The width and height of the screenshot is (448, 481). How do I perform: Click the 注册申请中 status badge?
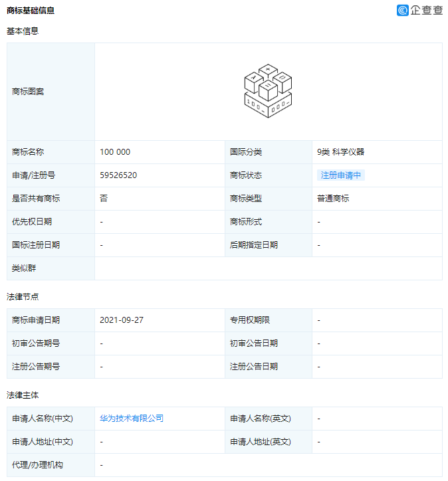tap(341, 175)
